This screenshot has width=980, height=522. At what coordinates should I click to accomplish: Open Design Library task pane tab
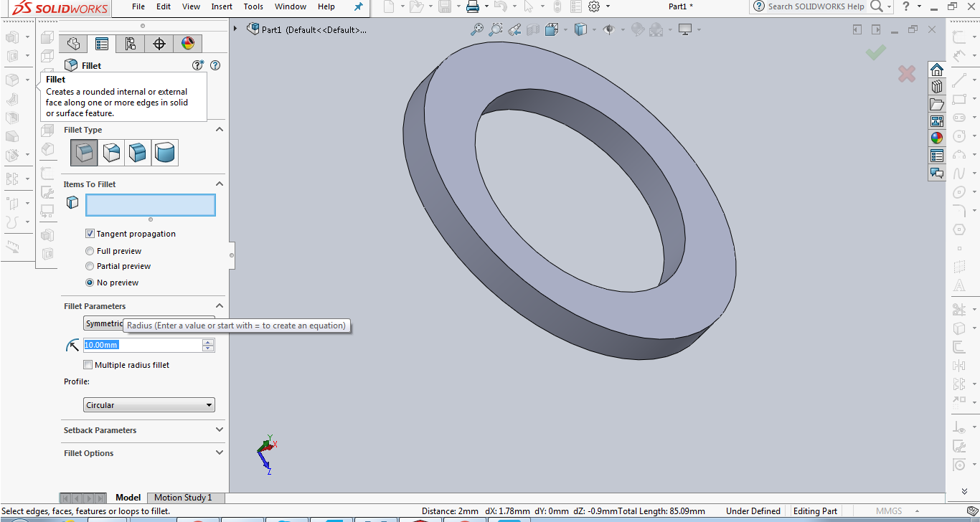[936, 87]
